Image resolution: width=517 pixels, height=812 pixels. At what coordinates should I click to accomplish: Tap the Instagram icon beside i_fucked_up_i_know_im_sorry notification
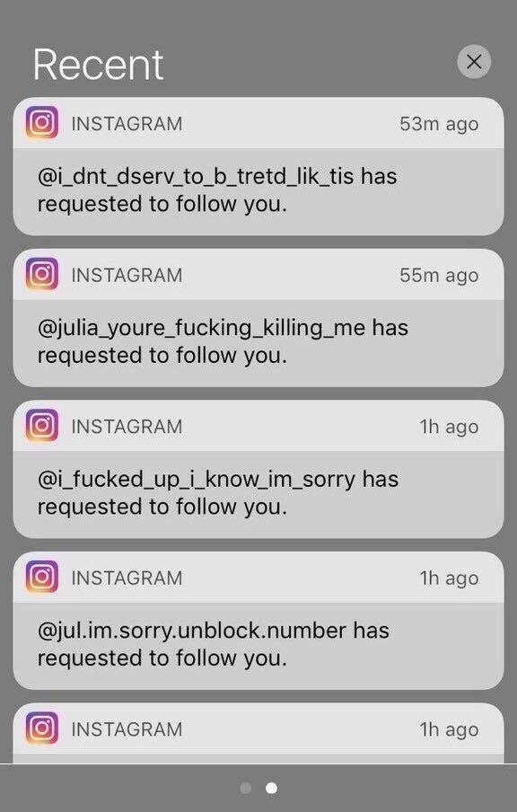click(x=42, y=425)
